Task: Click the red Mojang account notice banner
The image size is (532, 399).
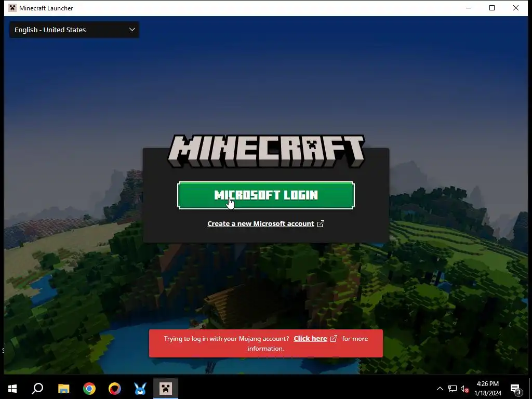Action: (265, 343)
